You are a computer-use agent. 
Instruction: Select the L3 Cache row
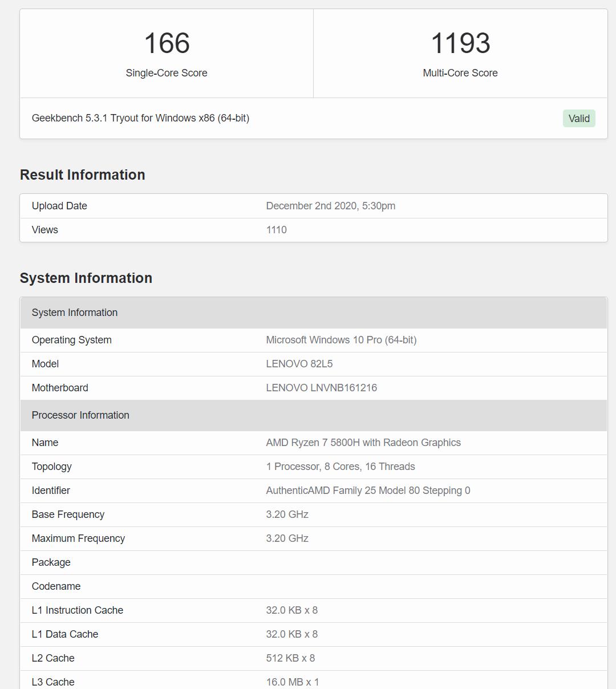click(53, 682)
